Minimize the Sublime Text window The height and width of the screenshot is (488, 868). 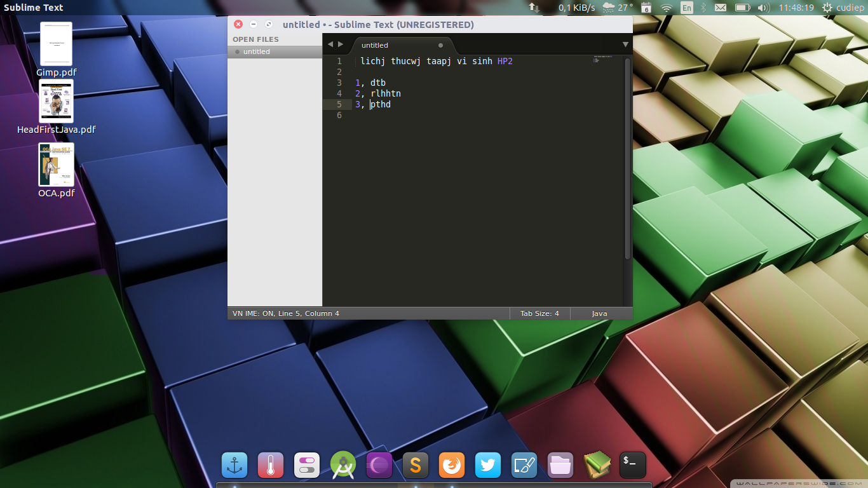coord(254,24)
